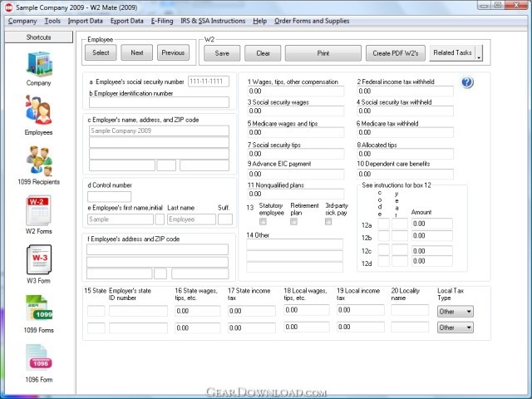Print the W2 form
Image resolution: width=532 pixels, height=399 pixels.
pyautogui.click(x=323, y=53)
